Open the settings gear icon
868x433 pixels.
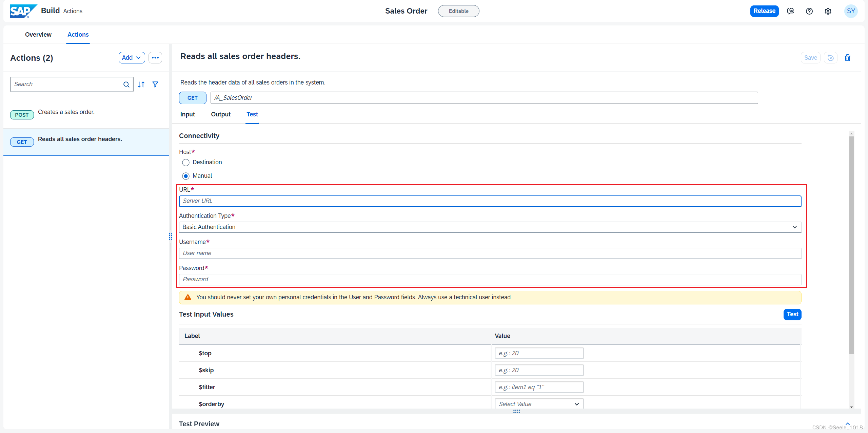(x=828, y=11)
